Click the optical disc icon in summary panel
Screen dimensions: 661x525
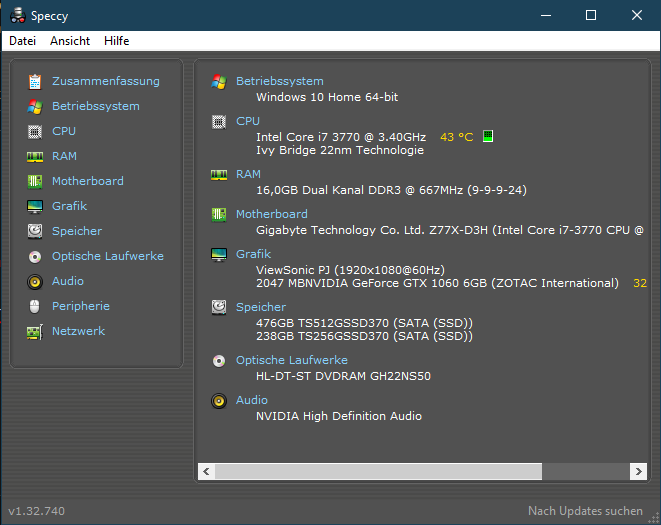219,361
